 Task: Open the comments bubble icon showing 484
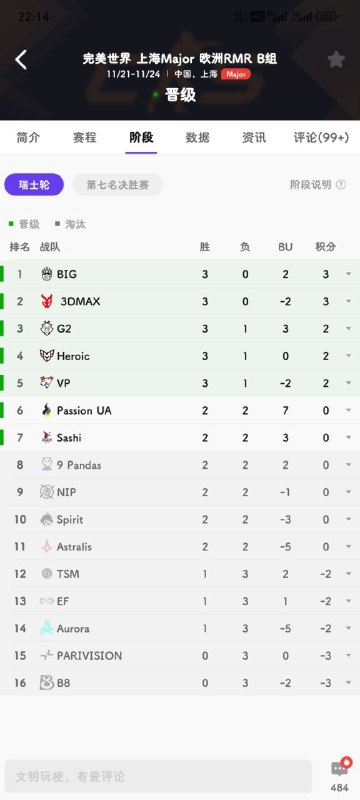[340, 768]
